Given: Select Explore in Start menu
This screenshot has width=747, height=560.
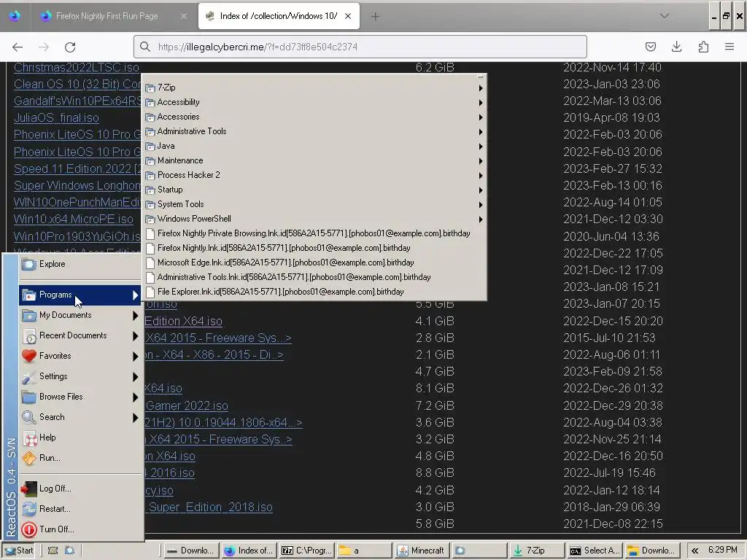Looking at the screenshot, I should pyautogui.click(x=80, y=264).
